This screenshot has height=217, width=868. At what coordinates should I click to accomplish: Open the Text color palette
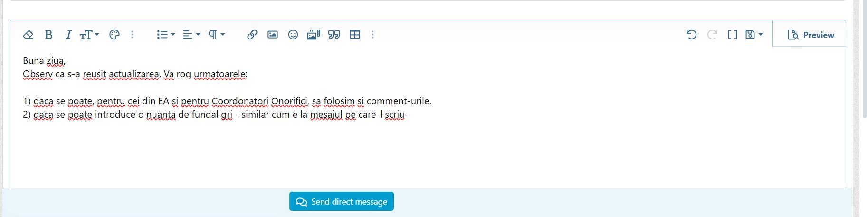coord(114,35)
